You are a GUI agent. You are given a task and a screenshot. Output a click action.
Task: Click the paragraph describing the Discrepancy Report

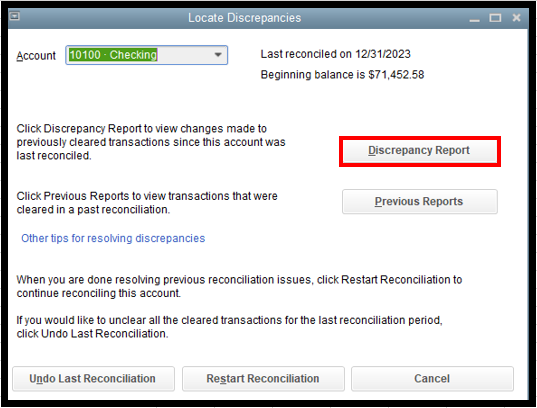[x=151, y=142]
